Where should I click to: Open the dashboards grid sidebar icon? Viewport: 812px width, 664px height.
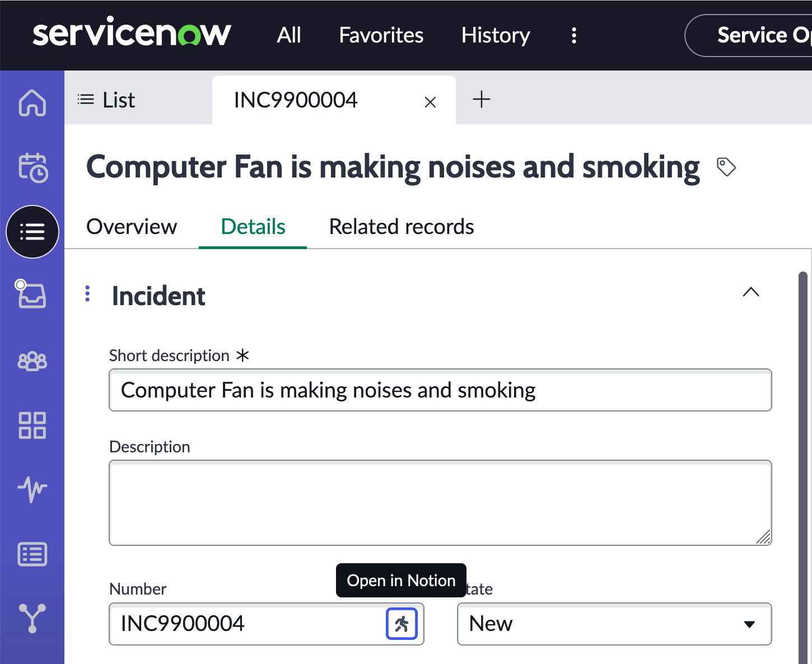32,425
